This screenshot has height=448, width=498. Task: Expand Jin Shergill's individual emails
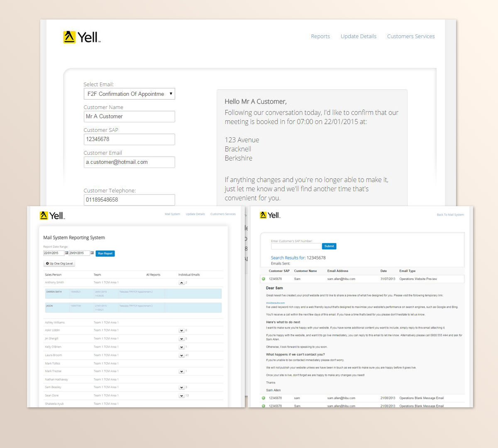(181, 339)
